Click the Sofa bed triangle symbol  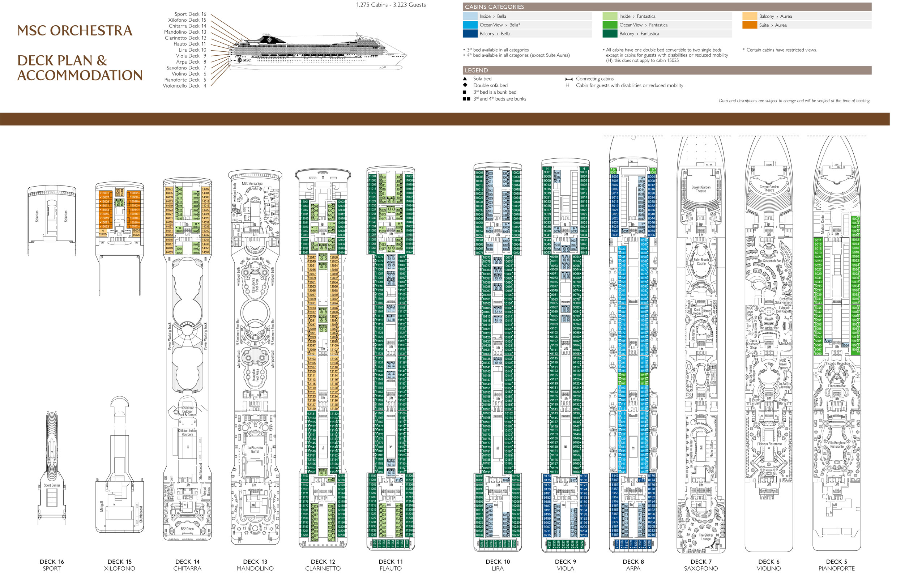tap(465, 79)
